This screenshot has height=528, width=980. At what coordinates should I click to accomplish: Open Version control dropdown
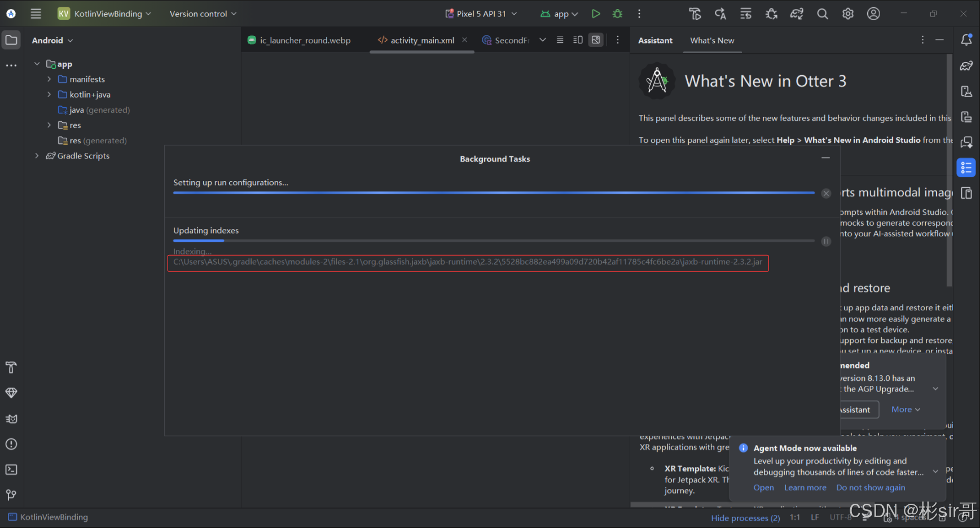coord(203,14)
